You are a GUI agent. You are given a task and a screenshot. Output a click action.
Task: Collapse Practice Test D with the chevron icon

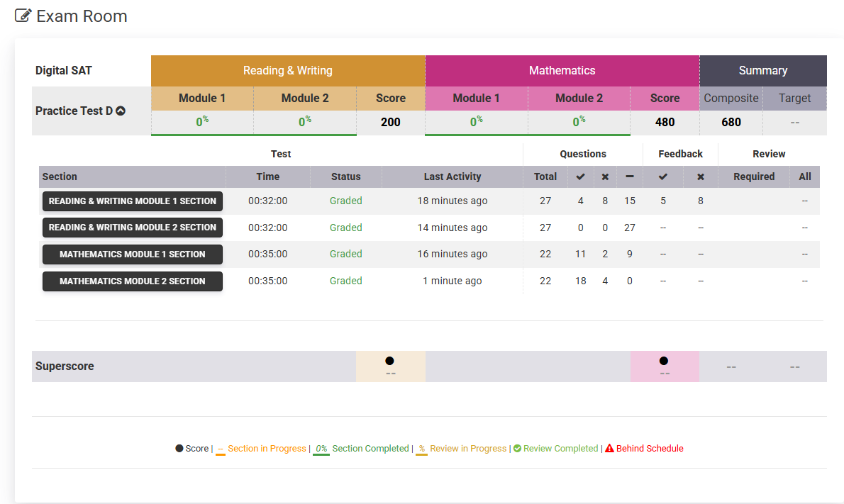[121, 111]
